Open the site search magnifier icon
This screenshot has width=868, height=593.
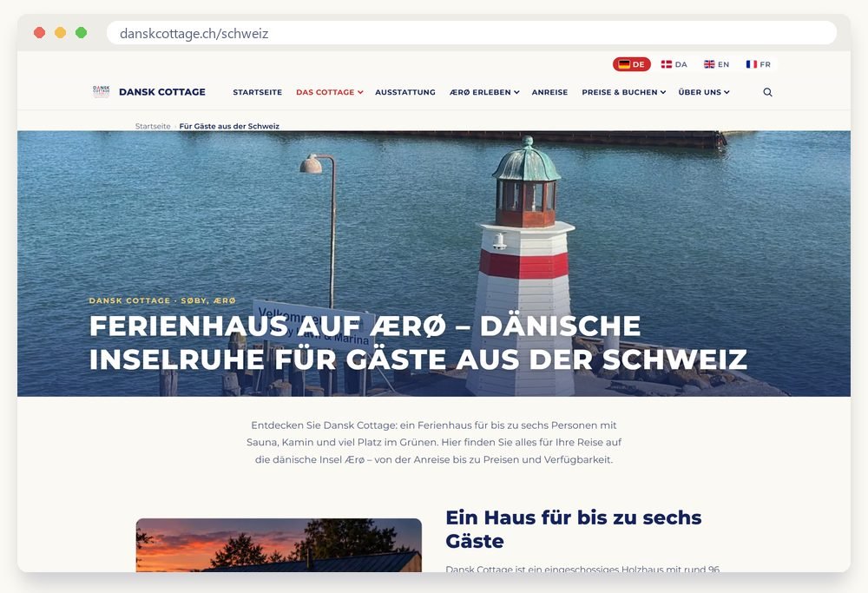[x=767, y=92]
